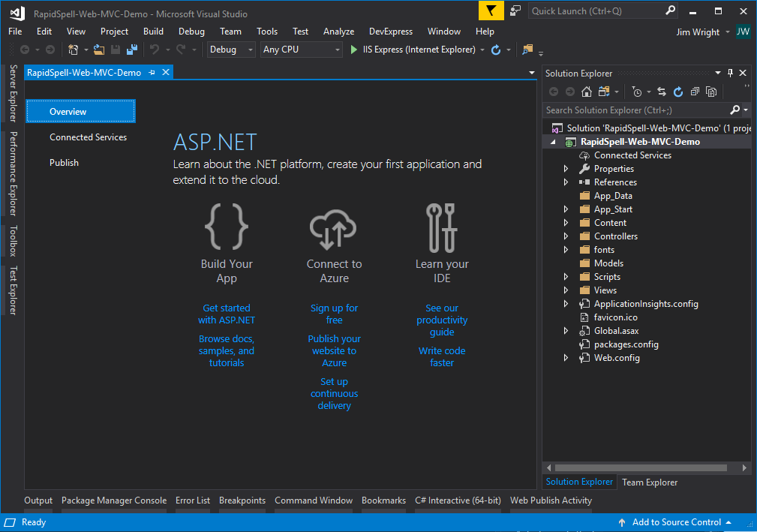Click Collapse All in Solution Explorer toolbar
Image resolution: width=757 pixels, height=532 pixels.
click(x=695, y=92)
